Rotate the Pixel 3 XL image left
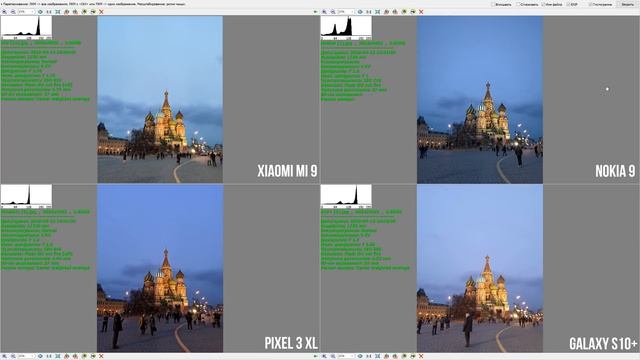The height and width of the screenshot is (360, 640). 67,356
